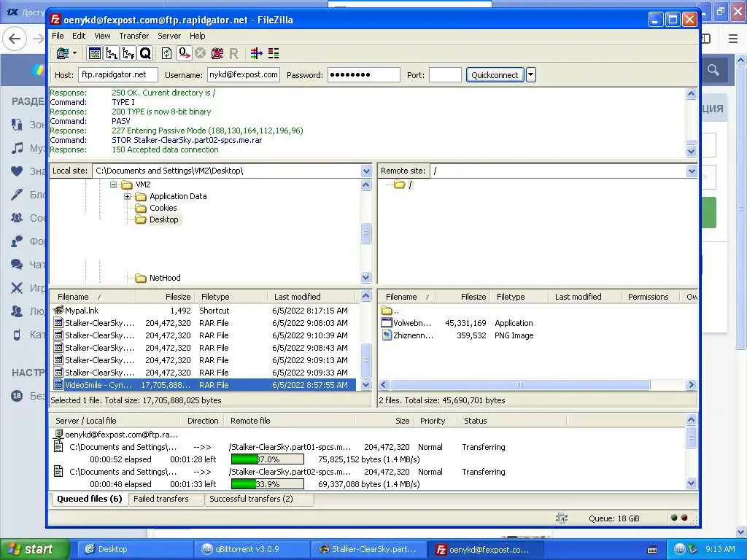Open the Quickconnect history dropdown
The height and width of the screenshot is (560, 747).
pyautogui.click(x=531, y=75)
